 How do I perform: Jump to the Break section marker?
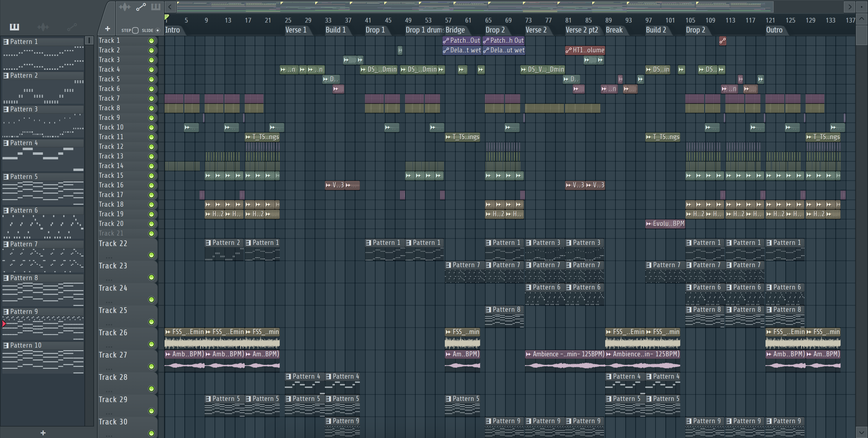(614, 30)
